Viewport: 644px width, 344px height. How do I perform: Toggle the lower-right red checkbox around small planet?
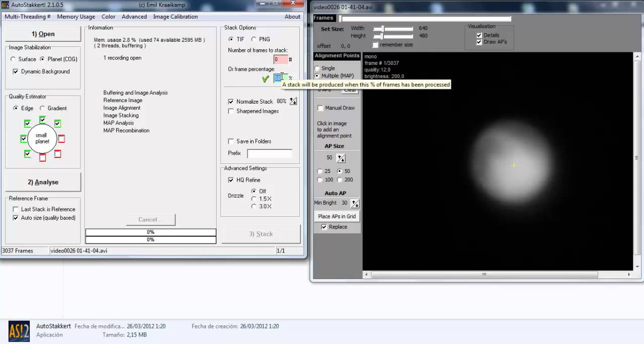pos(57,153)
